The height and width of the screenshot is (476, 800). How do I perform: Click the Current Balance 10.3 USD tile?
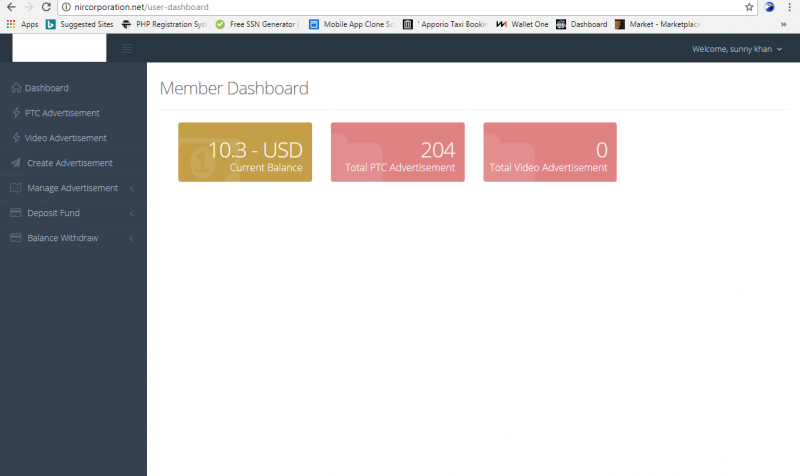245,152
